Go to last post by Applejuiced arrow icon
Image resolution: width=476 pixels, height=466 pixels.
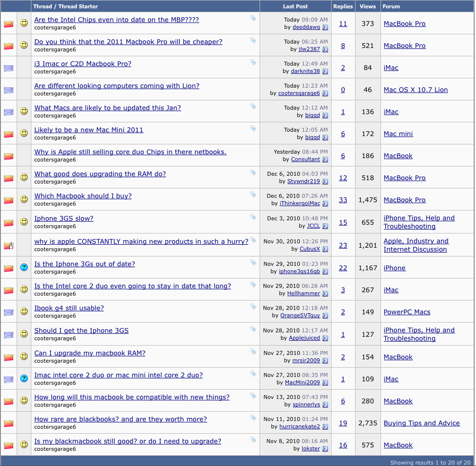click(325, 338)
